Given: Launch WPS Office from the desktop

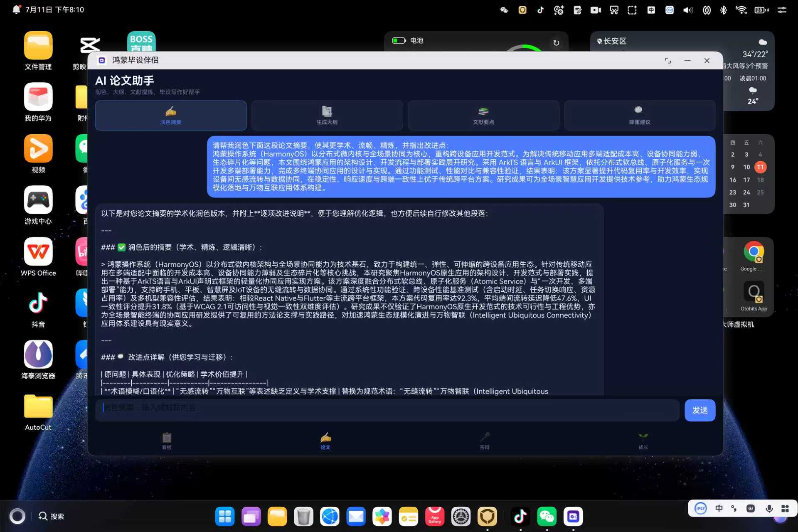Looking at the screenshot, I should point(38,257).
